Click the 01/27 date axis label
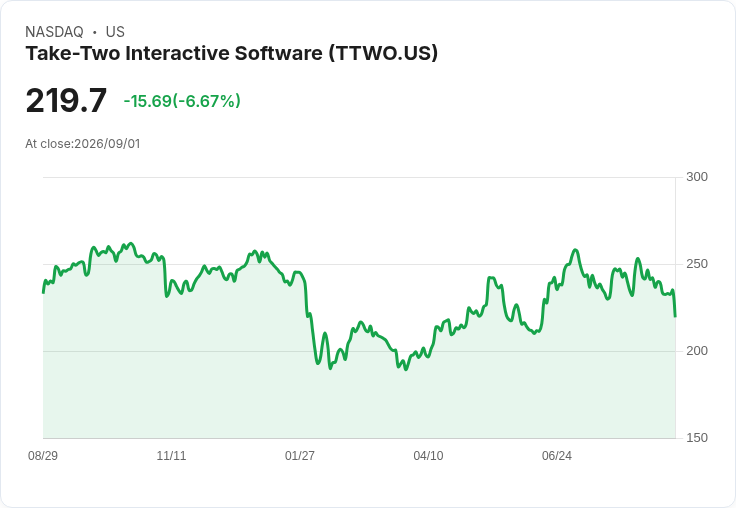 click(299, 455)
